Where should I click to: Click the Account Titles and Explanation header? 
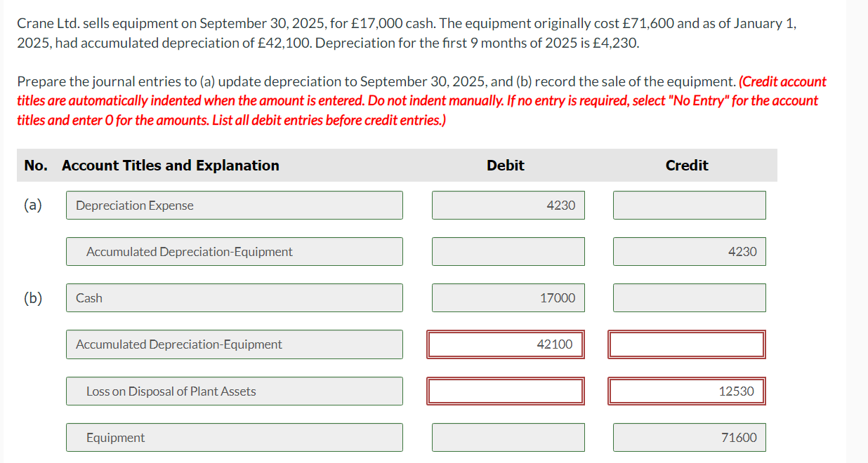pyautogui.click(x=171, y=166)
